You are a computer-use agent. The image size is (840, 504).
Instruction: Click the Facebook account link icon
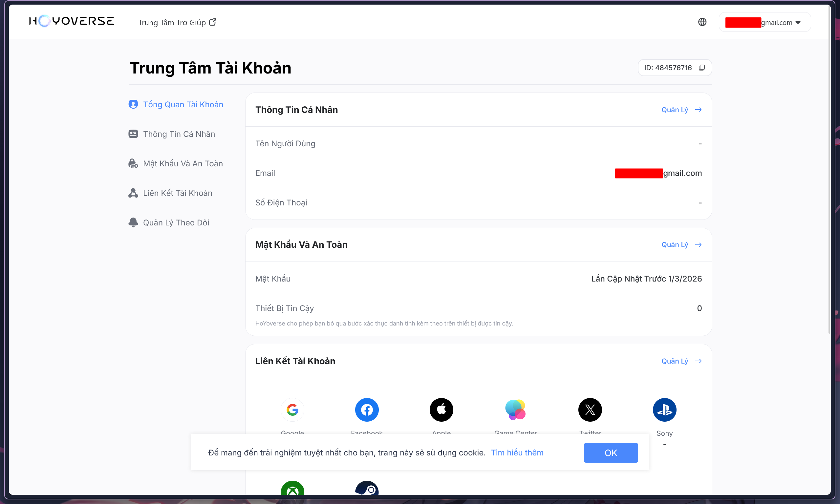pyautogui.click(x=367, y=409)
